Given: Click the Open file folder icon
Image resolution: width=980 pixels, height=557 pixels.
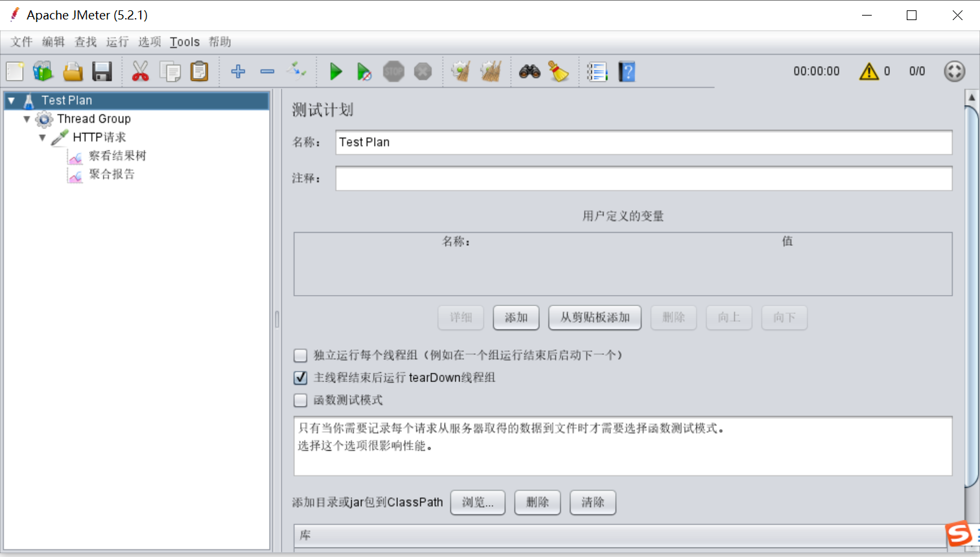Looking at the screenshot, I should pos(73,71).
